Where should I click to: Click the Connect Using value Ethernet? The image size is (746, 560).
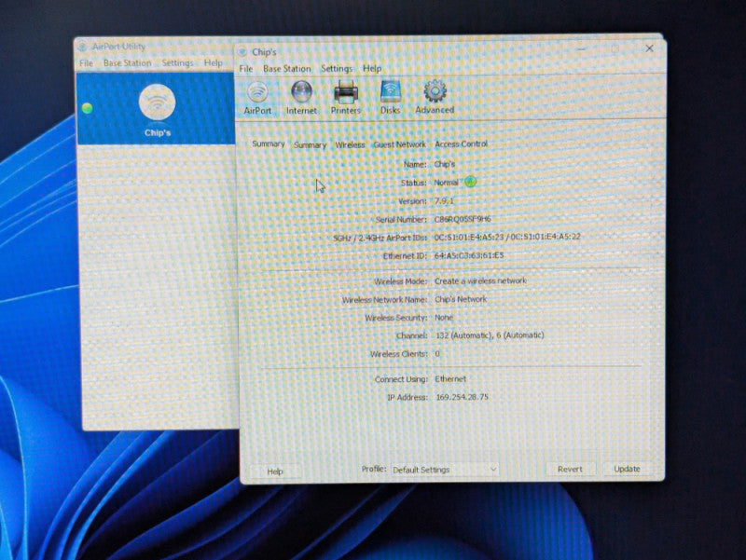(x=450, y=379)
